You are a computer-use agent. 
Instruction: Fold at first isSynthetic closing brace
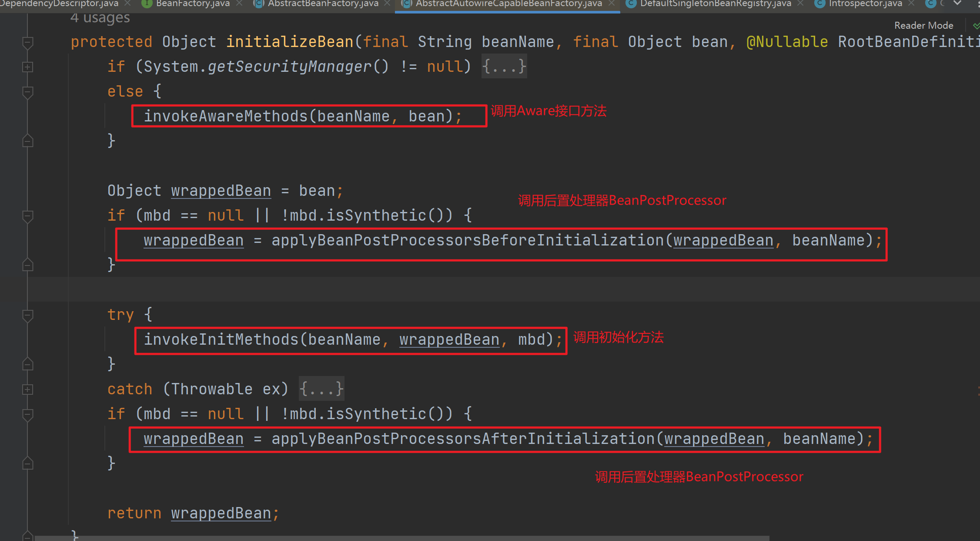[x=27, y=265]
